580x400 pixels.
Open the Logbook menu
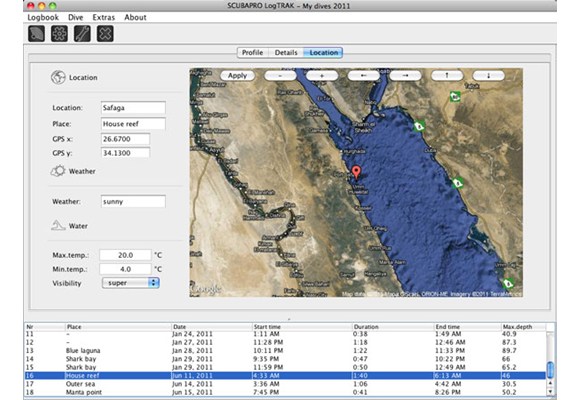(x=43, y=17)
